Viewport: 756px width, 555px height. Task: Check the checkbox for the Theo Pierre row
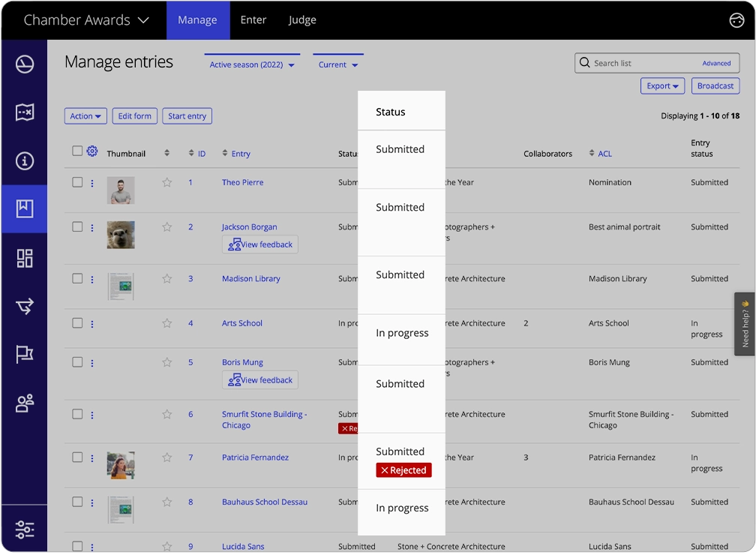point(77,181)
